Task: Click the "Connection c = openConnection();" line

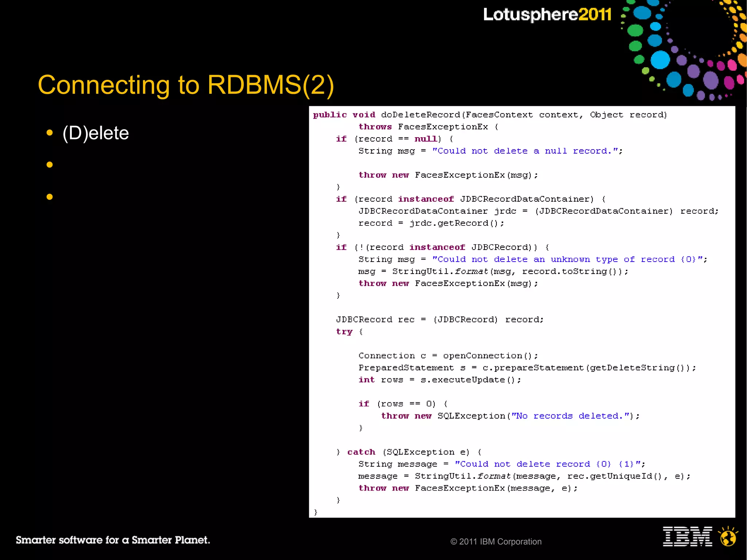Action: [448, 356]
